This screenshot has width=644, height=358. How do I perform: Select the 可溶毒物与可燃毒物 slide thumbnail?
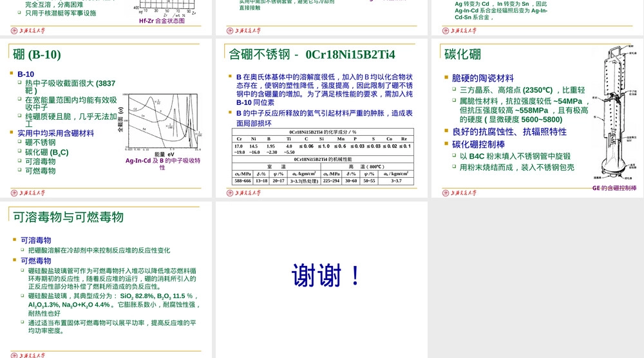pos(106,279)
